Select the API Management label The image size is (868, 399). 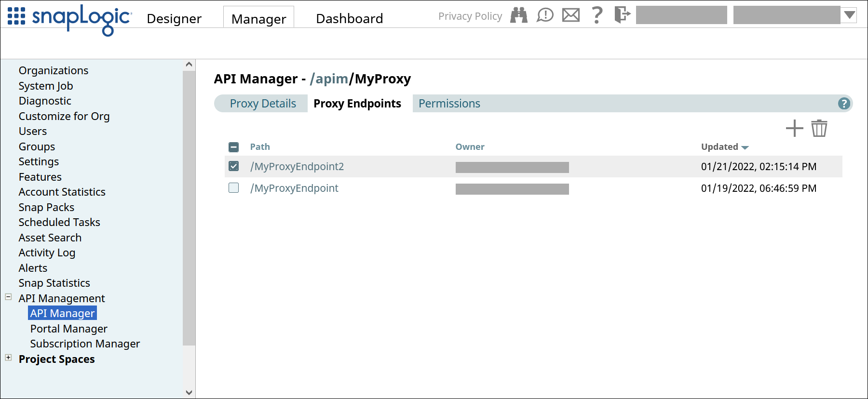pyautogui.click(x=62, y=298)
